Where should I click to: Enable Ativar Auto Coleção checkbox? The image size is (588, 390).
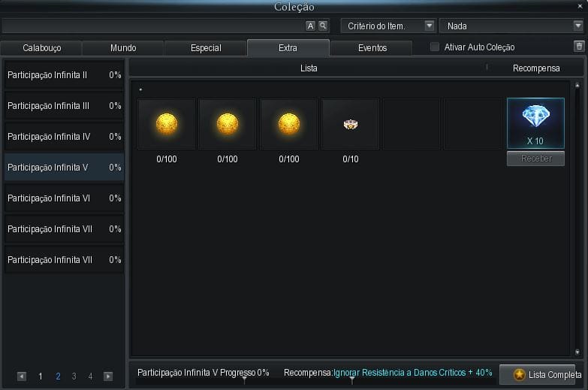point(435,47)
